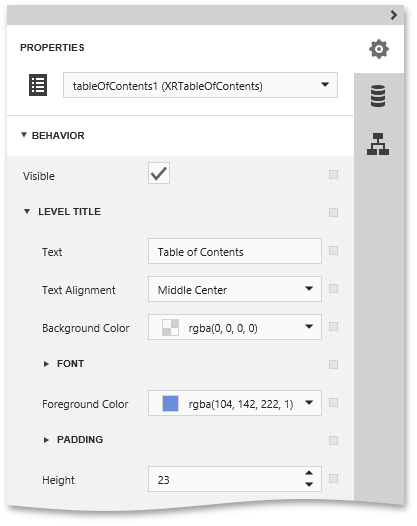Click the small square marker beside Text Alignment
Image resolution: width=417 pixels, height=526 pixels.
(333, 288)
